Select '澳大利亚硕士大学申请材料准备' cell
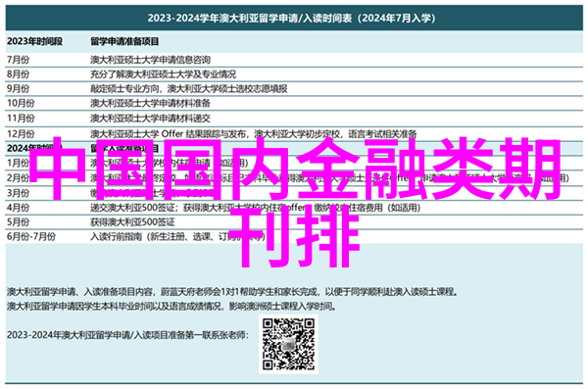The width and height of the screenshot is (588, 389). pyautogui.click(x=150, y=103)
